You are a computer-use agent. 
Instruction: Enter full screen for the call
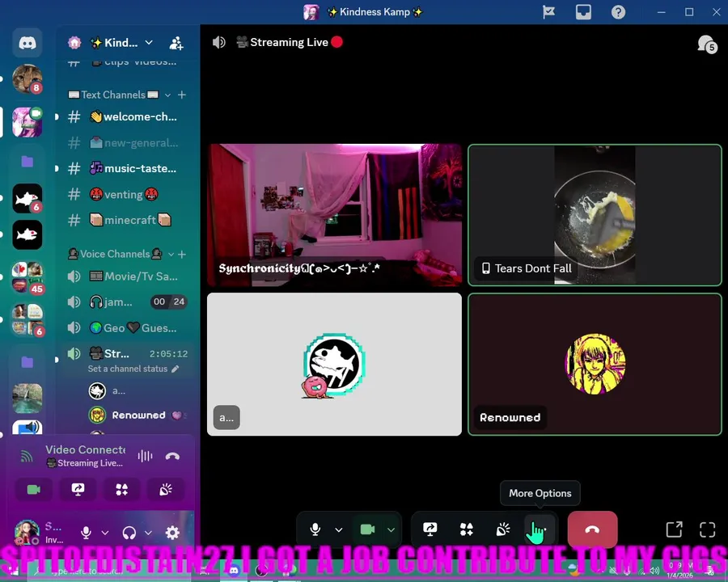pyautogui.click(x=707, y=529)
